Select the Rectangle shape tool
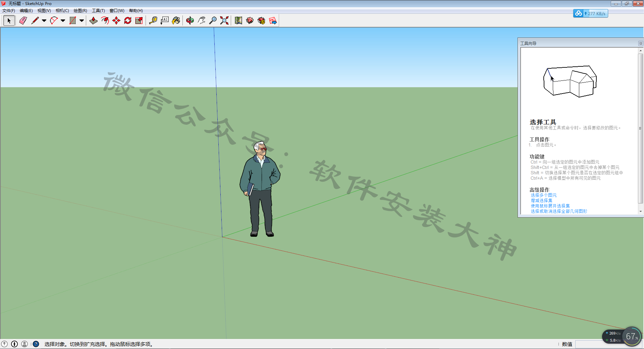644x349 pixels. pos(72,21)
